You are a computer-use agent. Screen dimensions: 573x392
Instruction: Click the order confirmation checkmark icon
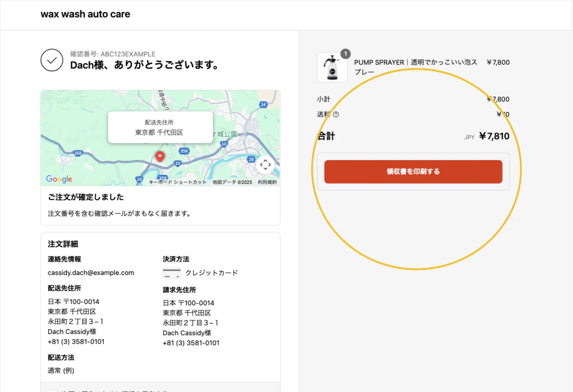(x=52, y=60)
